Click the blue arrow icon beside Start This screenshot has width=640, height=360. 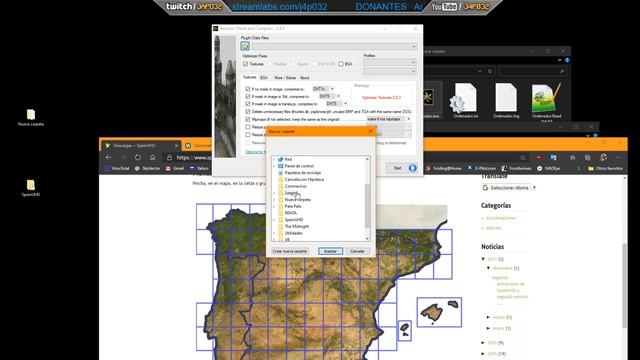[413, 168]
